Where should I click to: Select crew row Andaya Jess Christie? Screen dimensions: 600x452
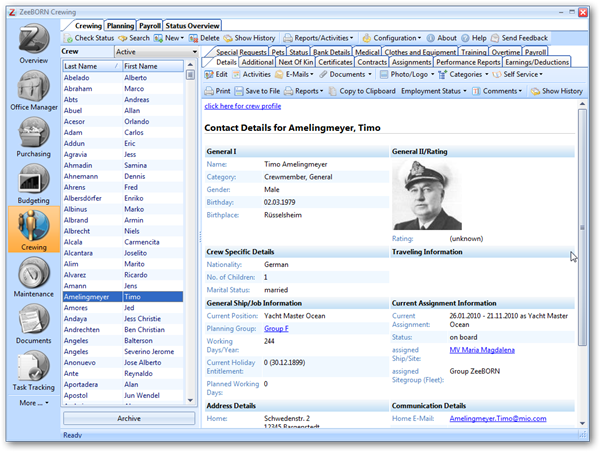123,319
